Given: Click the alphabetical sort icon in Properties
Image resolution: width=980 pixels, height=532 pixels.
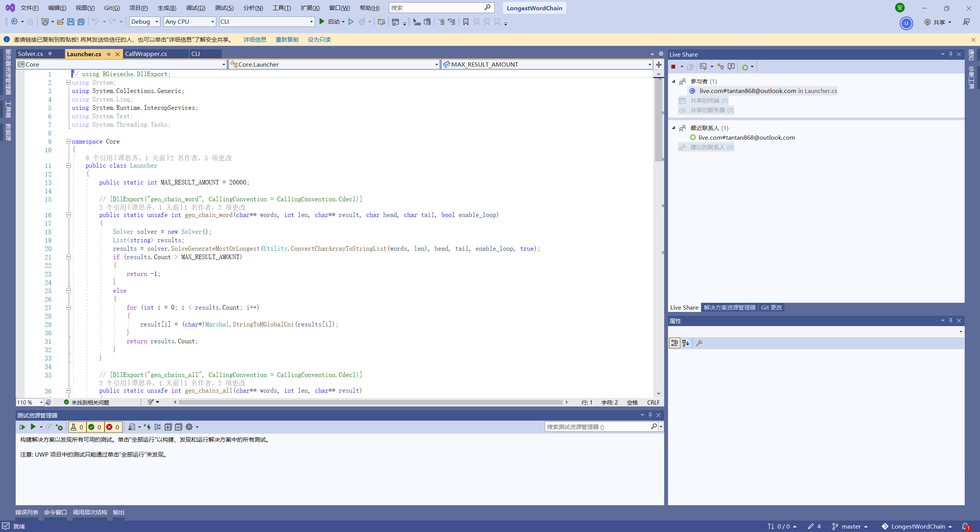Looking at the screenshot, I should click(686, 343).
